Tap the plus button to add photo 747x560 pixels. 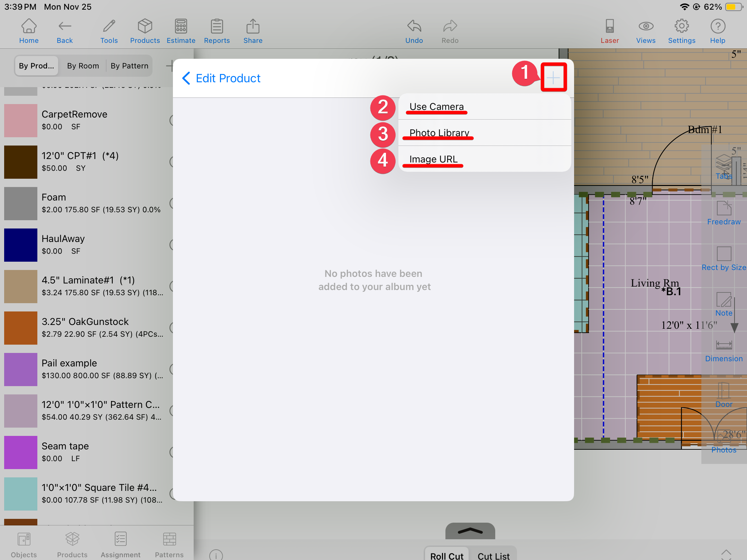pyautogui.click(x=553, y=78)
